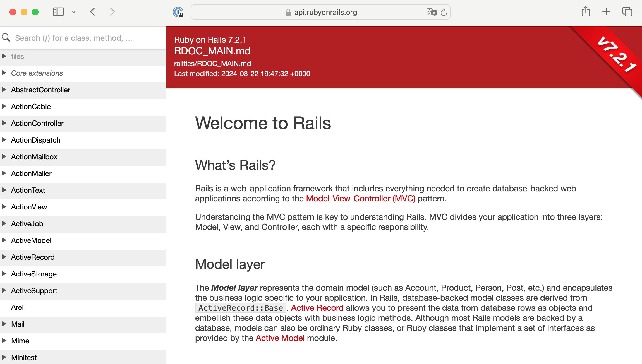This screenshot has width=642, height=364.
Task: Click the back navigation arrow
Action: click(92, 12)
